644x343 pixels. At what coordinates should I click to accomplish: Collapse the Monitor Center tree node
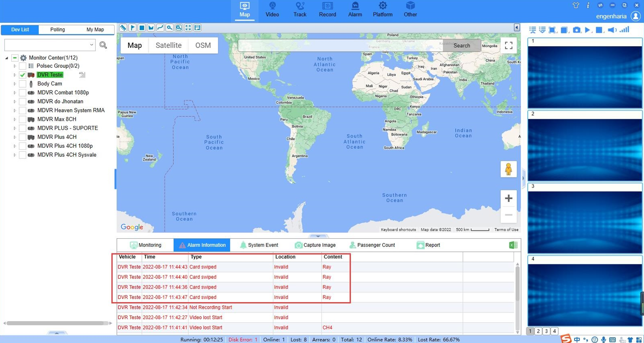click(7, 58)
